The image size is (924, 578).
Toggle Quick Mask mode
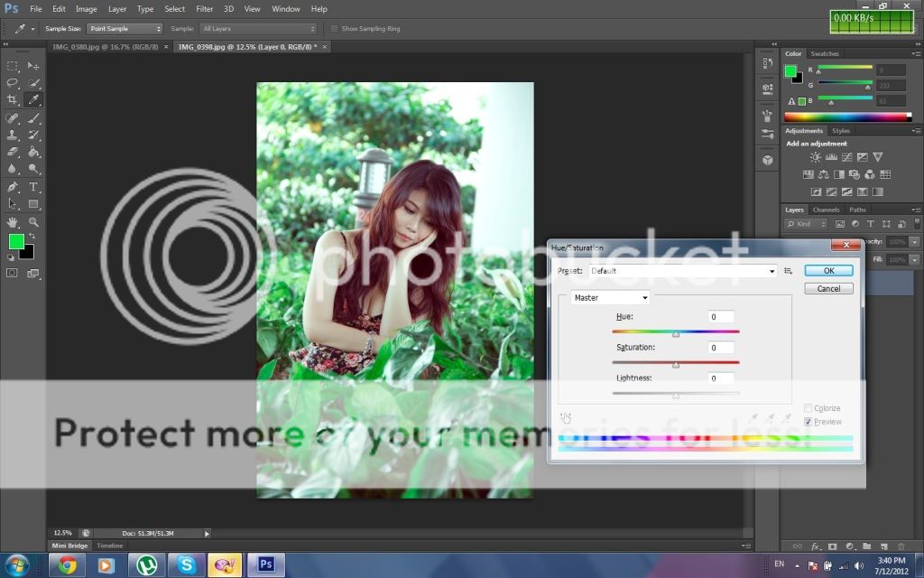[x=12, y=273]
